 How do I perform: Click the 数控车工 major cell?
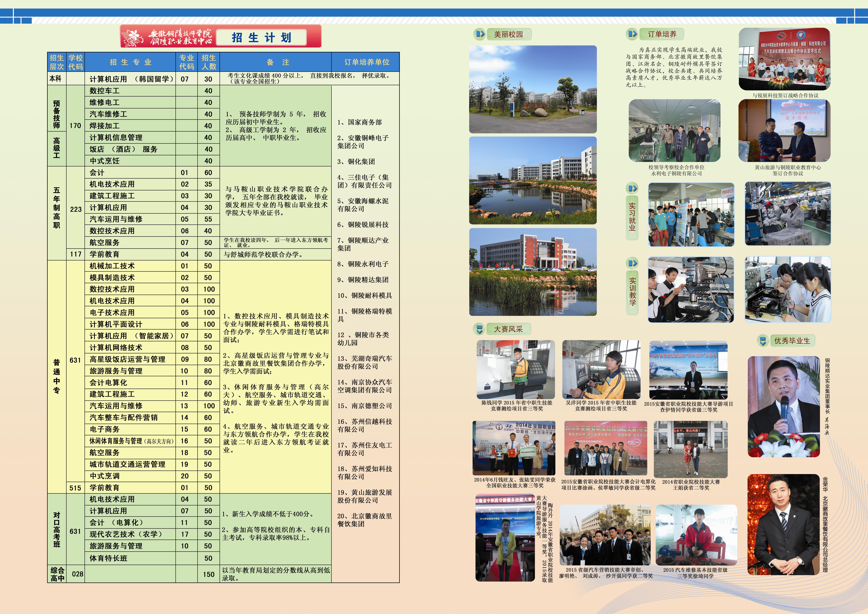click(130, 91)
